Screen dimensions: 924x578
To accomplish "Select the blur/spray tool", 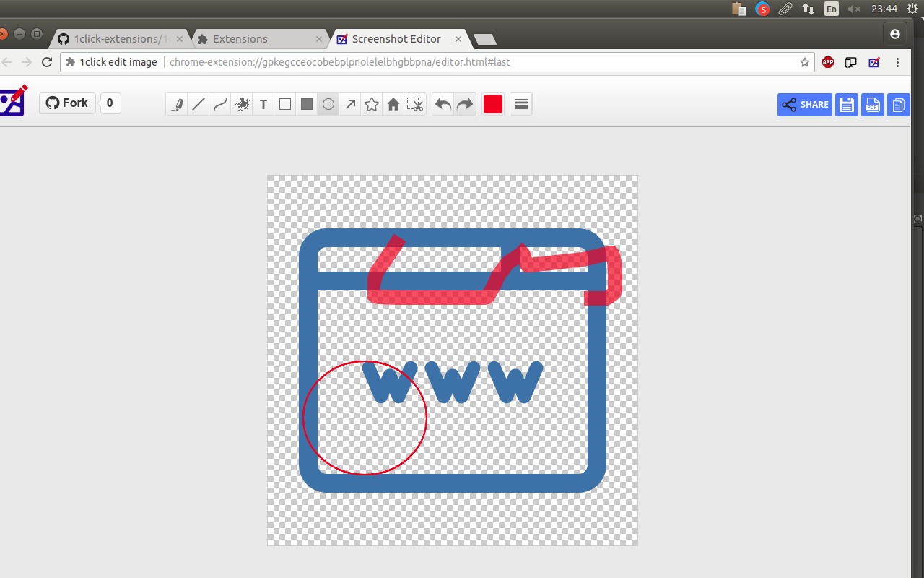I will click(242, 105).
